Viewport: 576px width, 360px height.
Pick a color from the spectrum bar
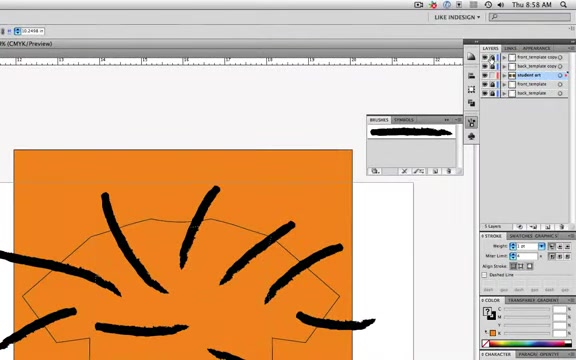click(530, 344)
